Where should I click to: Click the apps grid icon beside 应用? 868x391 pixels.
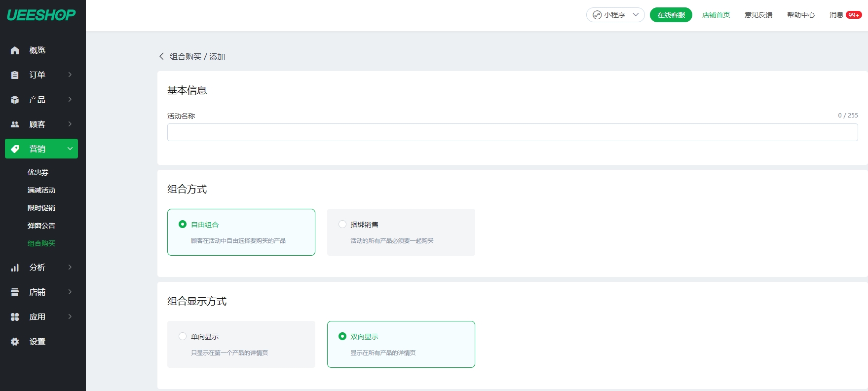coord(15,317)
